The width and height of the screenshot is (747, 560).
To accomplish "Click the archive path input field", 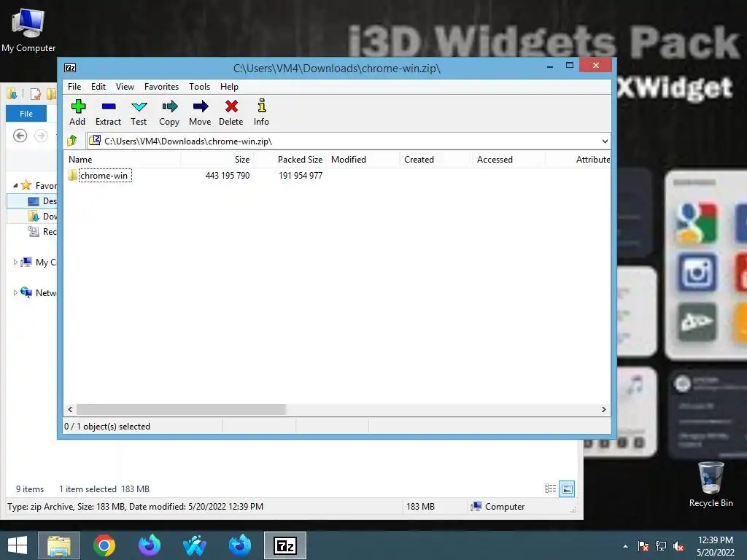I will click(x=348, y=141).
